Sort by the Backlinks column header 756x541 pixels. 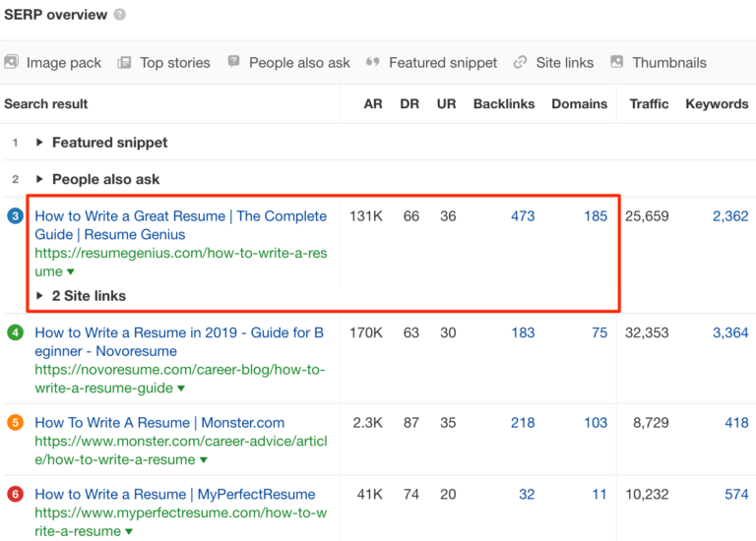tap(505, 104)
